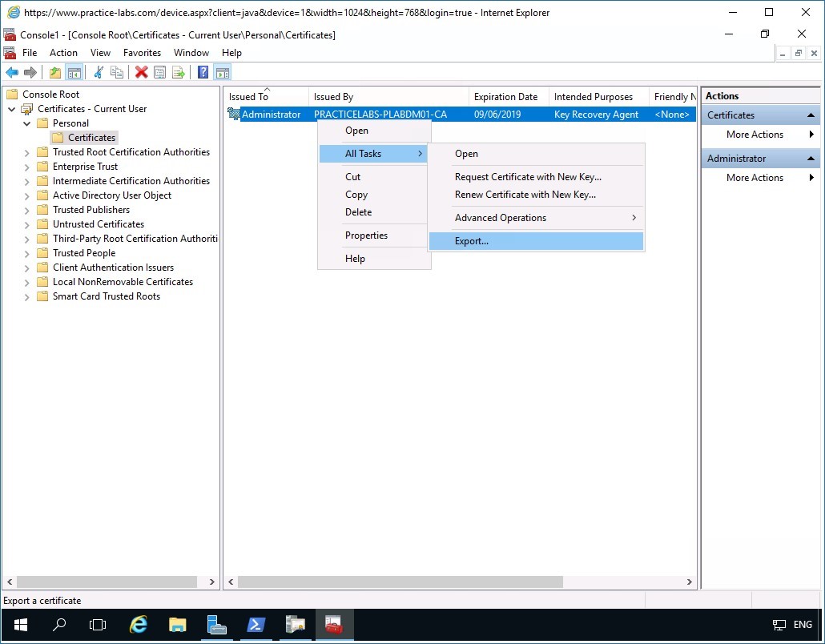
Task: Click the Console1 toolbox title icon
Action: click(x=10, y=34)
